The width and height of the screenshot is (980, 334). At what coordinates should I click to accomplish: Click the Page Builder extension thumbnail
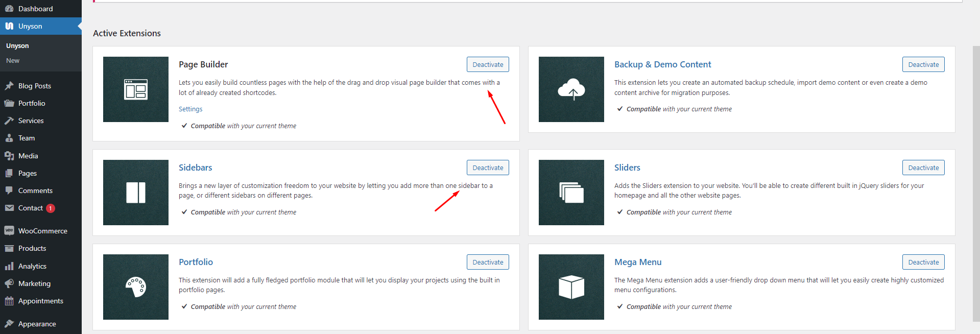coord(136,89)
